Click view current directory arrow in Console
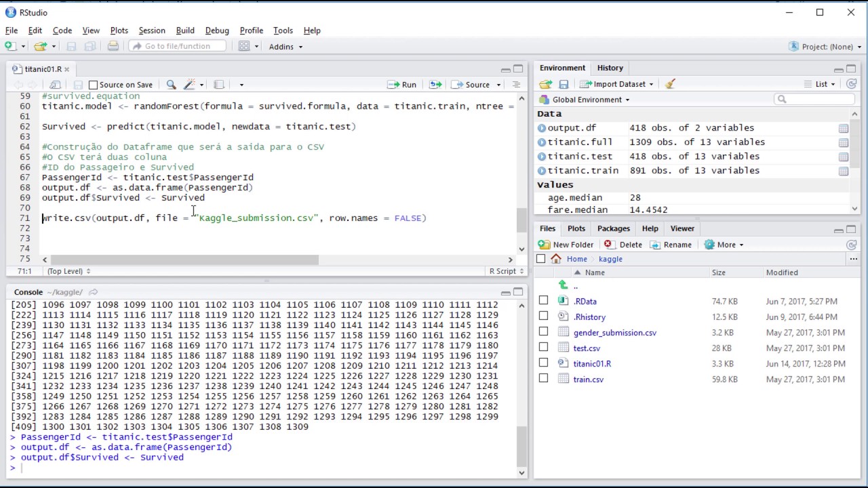 [94, 292]
